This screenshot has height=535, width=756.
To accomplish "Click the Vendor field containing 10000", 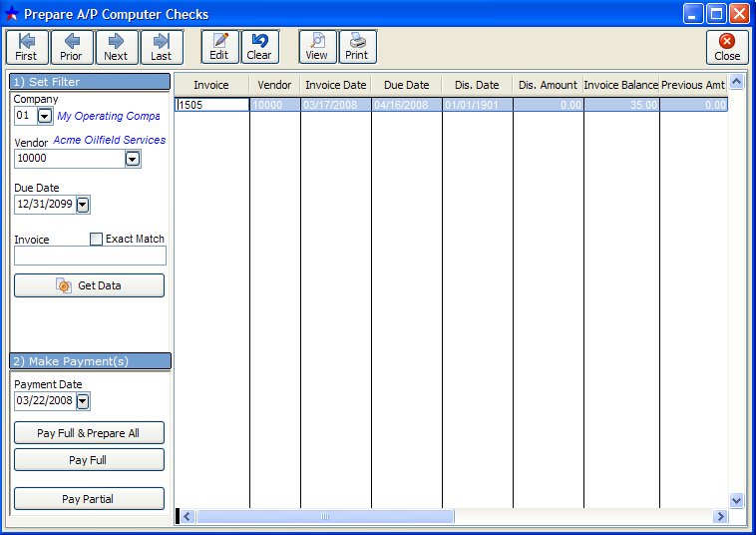I will point(70,159).
